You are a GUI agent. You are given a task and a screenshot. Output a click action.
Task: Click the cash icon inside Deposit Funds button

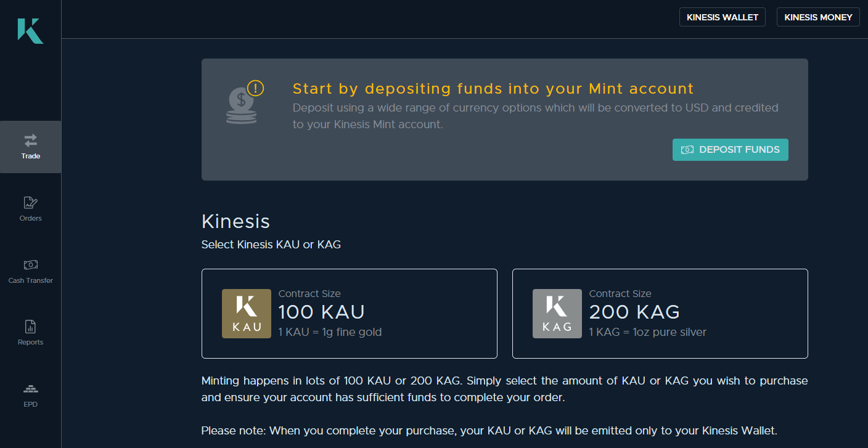[687, 150]
